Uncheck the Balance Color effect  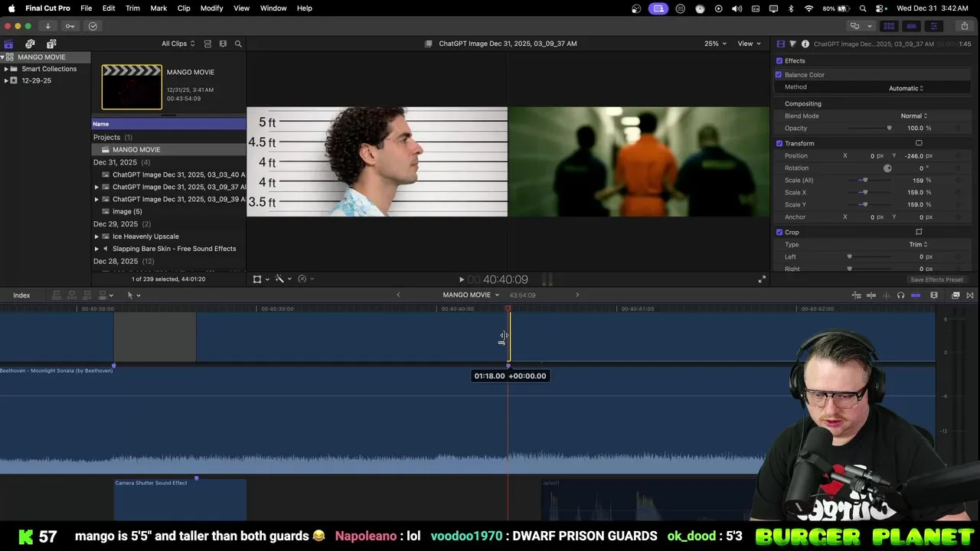[x=779, y=75]
